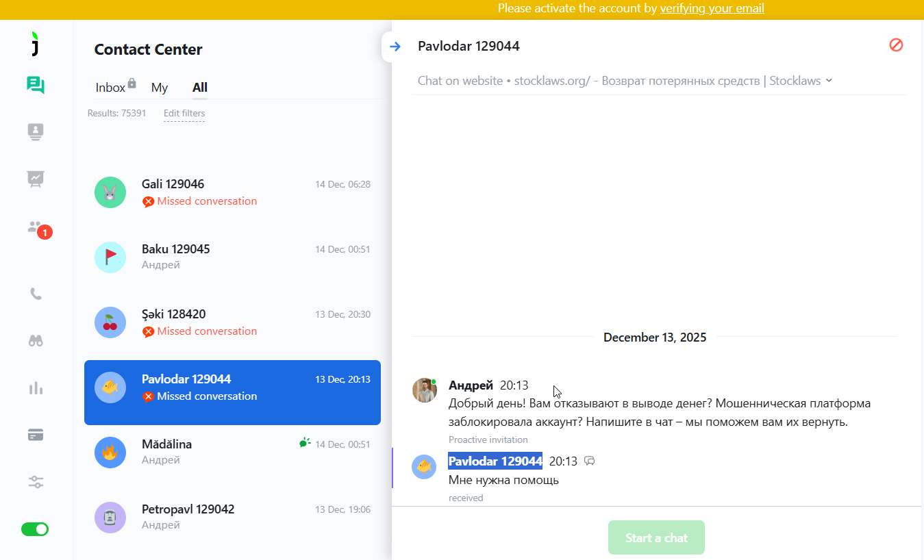This screenshot has height=560, width=924.
Task: Click missed conversation icon under Gali 129046
Action: point(148,202)
